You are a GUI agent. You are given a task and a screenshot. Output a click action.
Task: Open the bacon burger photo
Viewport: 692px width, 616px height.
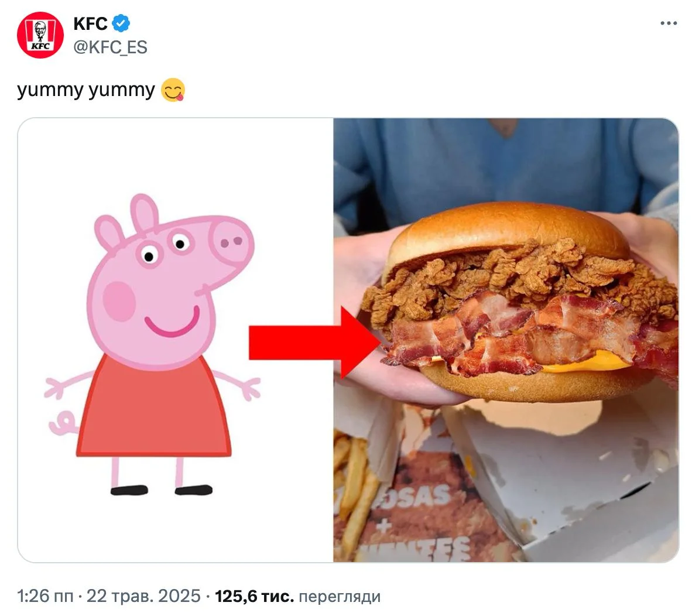point(506,340)
